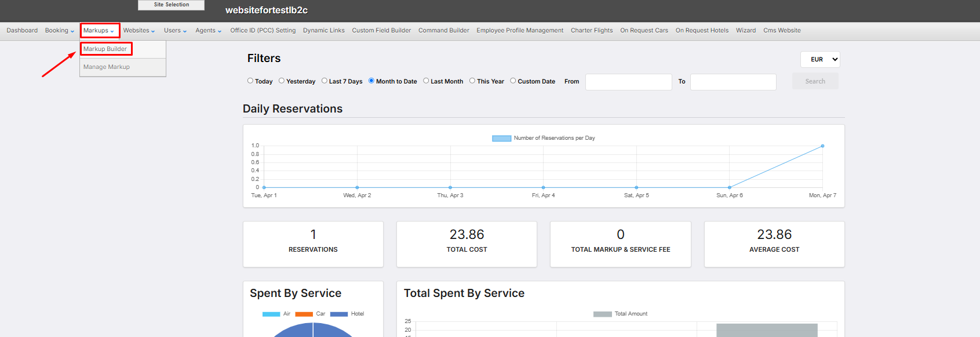Click the Site Selection button
Image resolution: width=980 pixels, height=337 pixels.
171,5
